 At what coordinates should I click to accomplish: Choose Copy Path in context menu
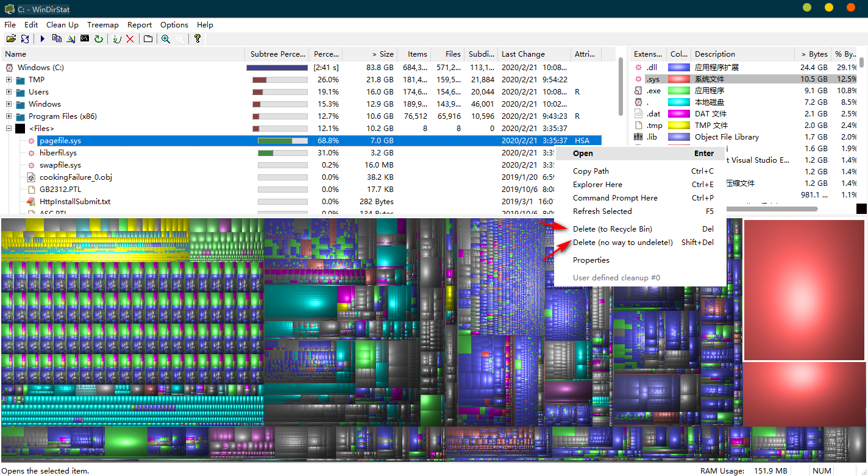coord(641,171)
